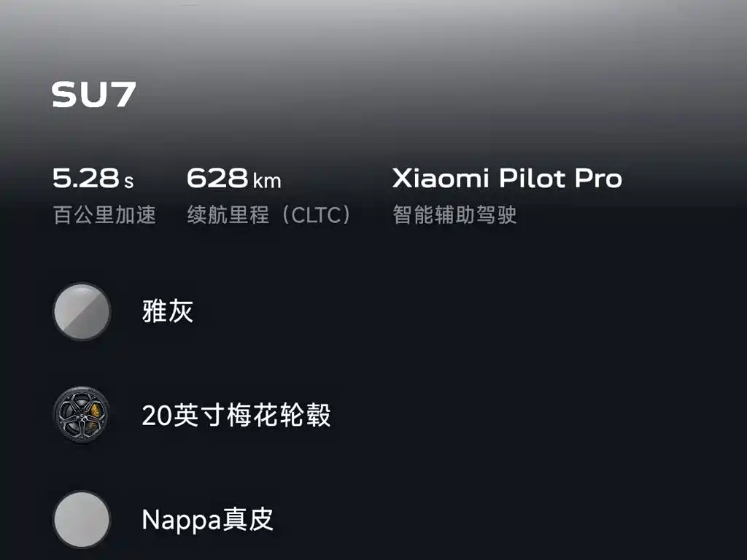Click the 智能辅助驾驶 caption
The width and height of the screenshot is (747, 560).
(x=454, y=215)
